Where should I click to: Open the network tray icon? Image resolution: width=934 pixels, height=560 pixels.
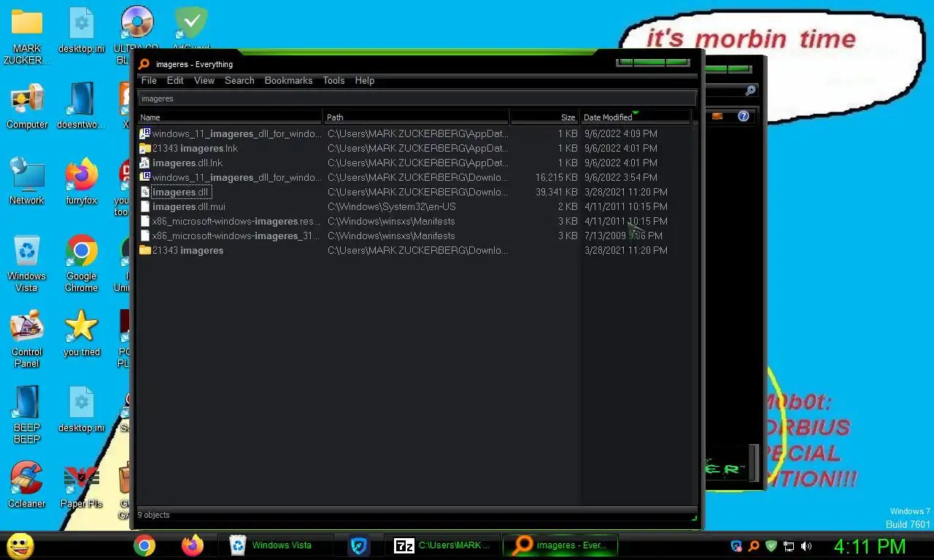[789, 546]
